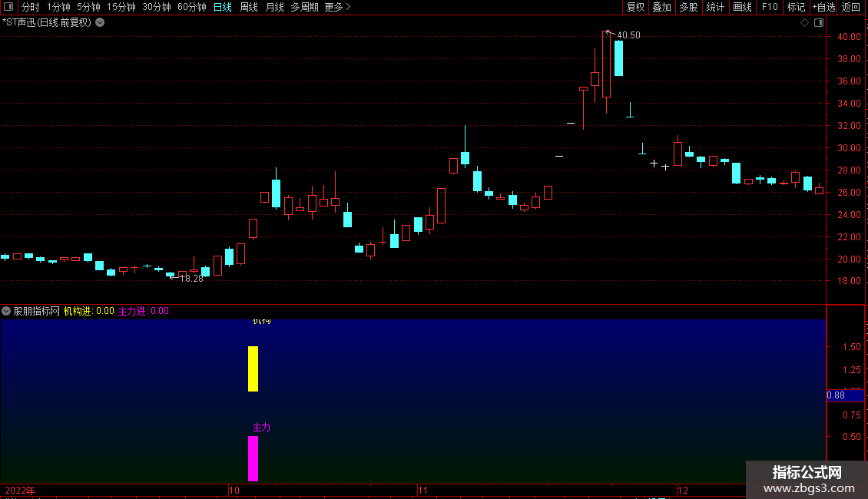
Task: Add stock to watchlist with +自选
Action: pos(823,7)
